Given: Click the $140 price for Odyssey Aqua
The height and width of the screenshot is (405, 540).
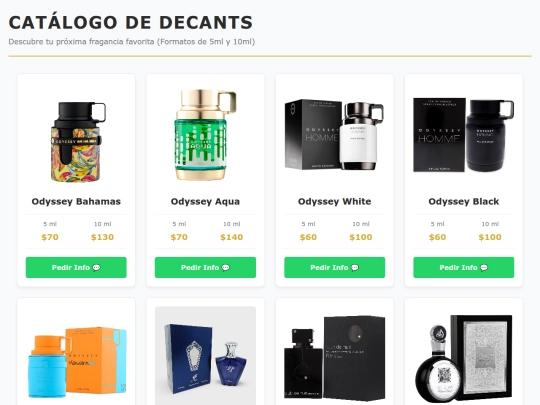Looking at the screenshot, I should (x=231, y=237).
